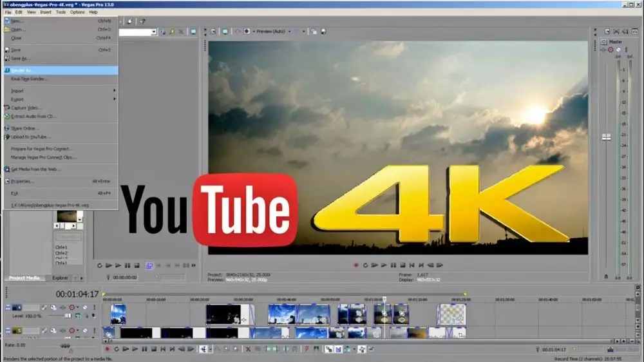Open edit tool options dropdown arrow
This screenshot has height=362, width=644.
point(211,349)
